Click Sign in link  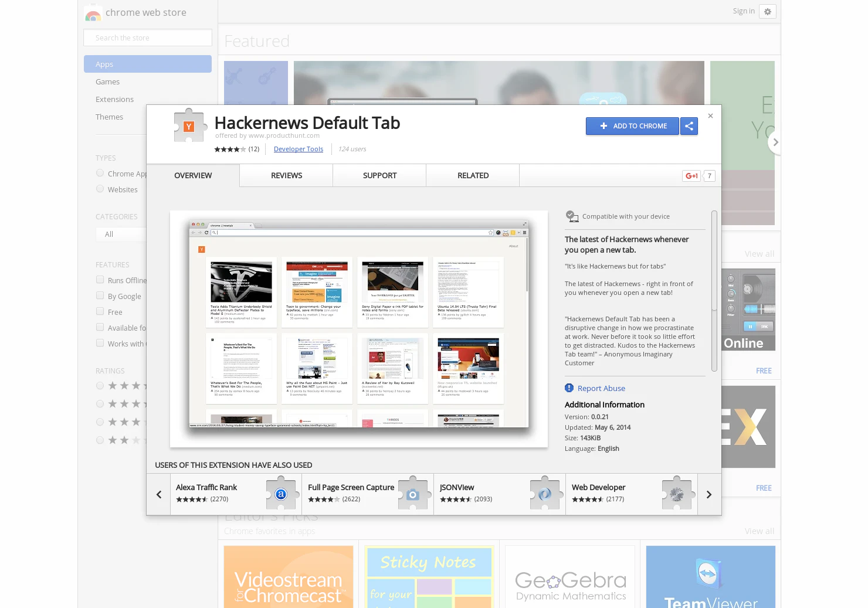click(x=744, y=11)
